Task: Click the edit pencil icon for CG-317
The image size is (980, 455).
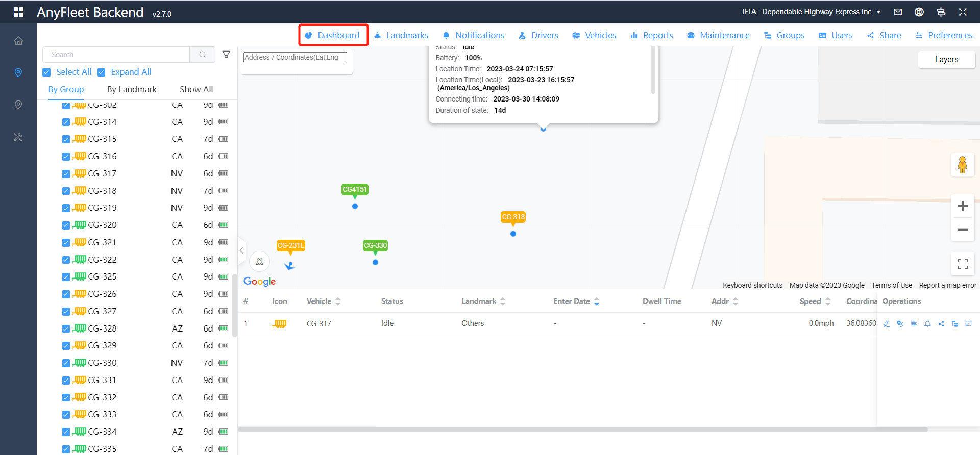Action: coord(887,324)
